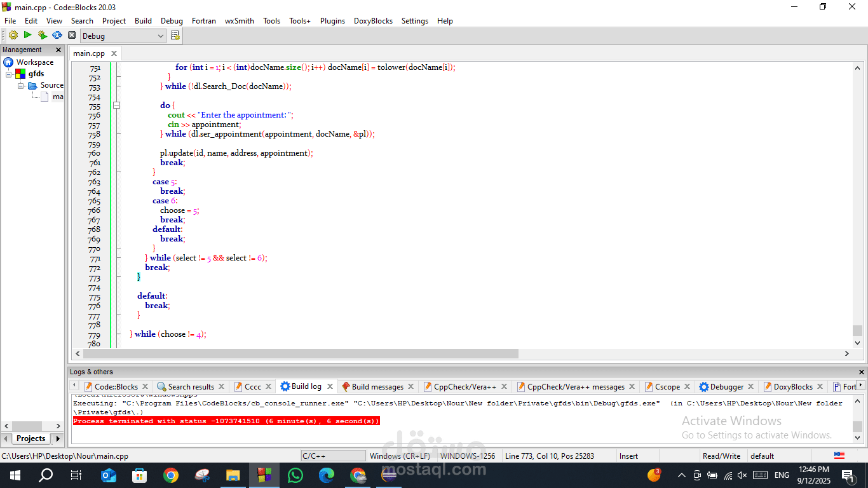Collapse the code fold at line 755
The width and height of the screenshot is (868, 488).
116,105
